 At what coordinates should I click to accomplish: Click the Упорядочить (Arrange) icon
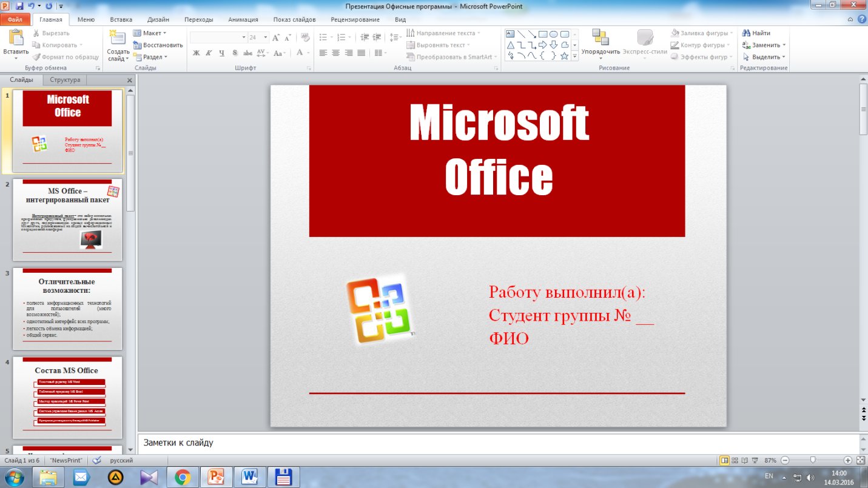click(600, 38)
